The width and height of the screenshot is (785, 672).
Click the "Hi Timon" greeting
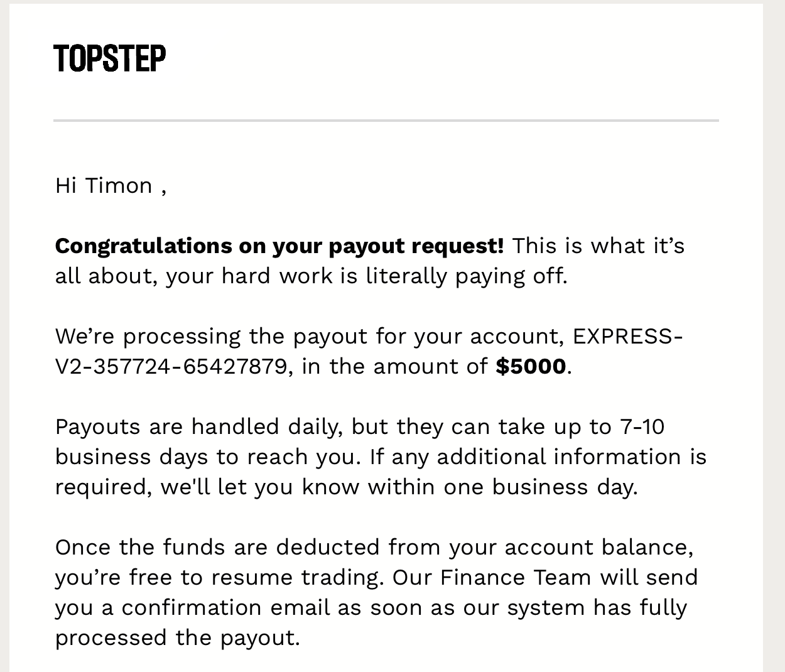(104, 186)
